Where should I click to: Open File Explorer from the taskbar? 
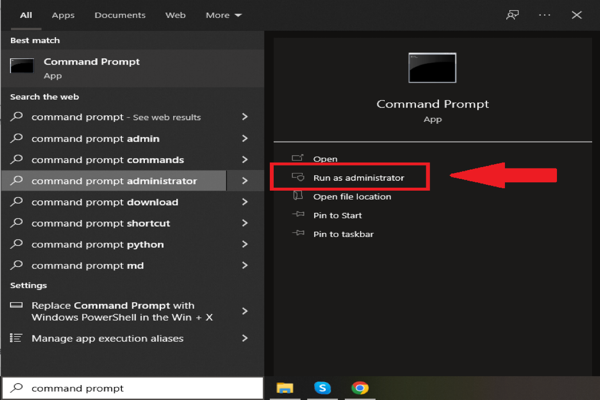[x=285, y=388]
